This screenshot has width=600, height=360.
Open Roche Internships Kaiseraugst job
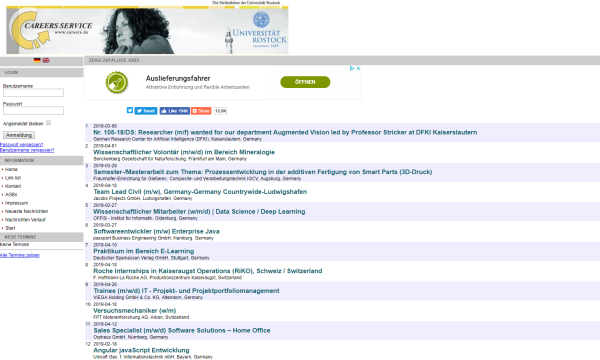(x=208, y=271)
